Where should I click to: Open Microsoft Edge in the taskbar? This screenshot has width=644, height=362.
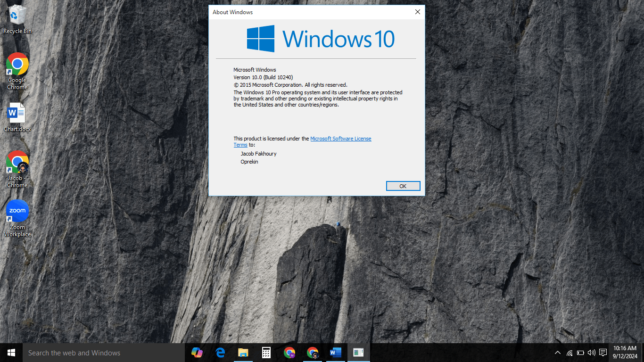(x=220, y=352)
